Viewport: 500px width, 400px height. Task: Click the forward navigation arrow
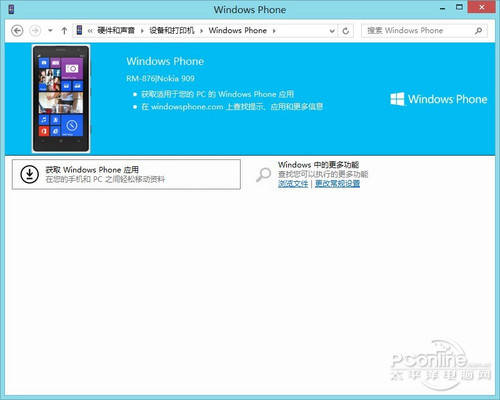pyautogui.click(x=35, y=31)
